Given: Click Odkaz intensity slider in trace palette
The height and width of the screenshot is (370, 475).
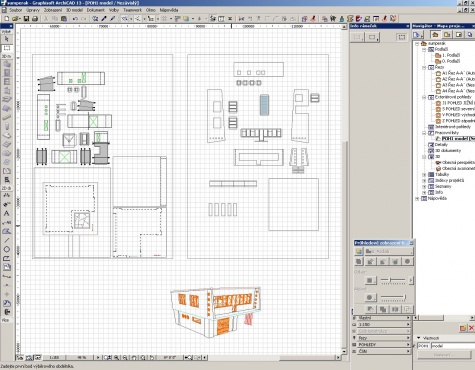Looking at the screenshot, I should point(393,280).
